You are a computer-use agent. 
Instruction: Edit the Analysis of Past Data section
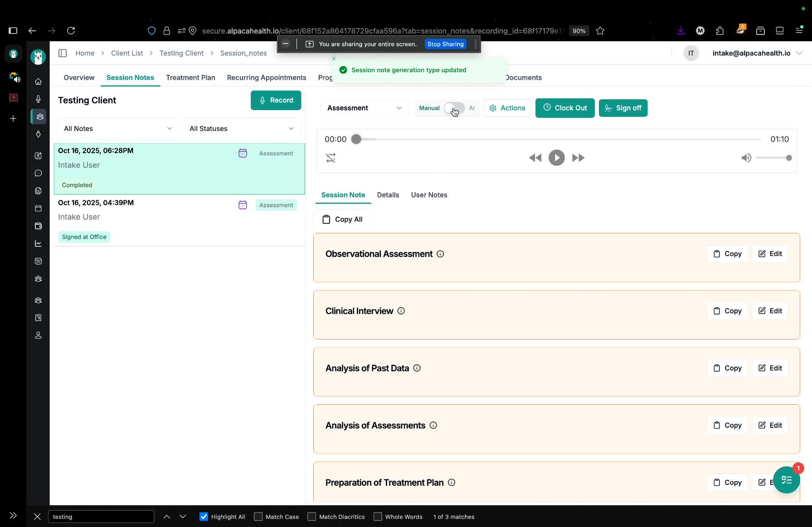click(x=770, y=368)
